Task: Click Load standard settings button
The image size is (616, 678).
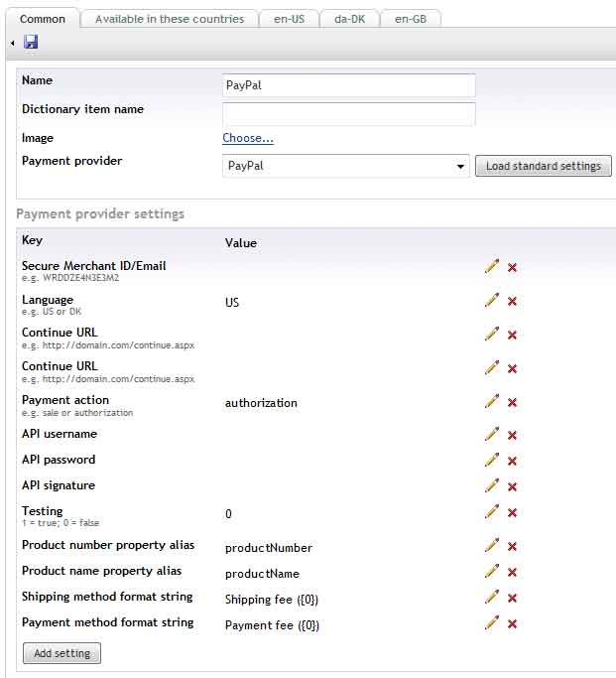Action: pos(544,166)
